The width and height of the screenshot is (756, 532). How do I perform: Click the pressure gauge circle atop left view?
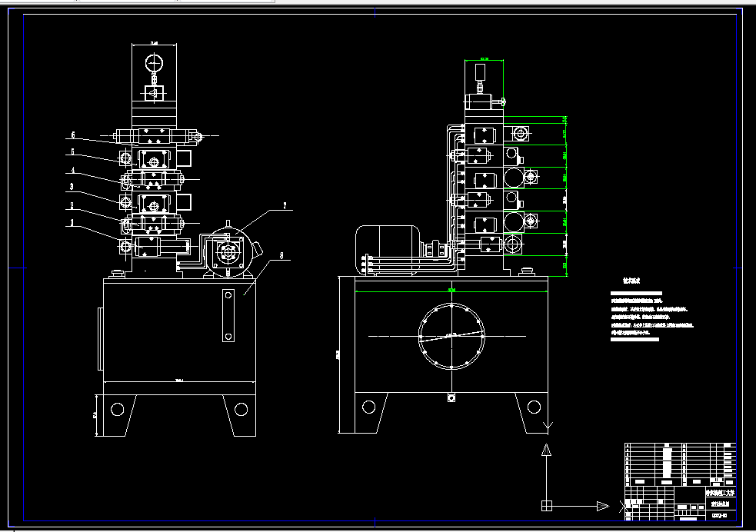click(154, 63)
